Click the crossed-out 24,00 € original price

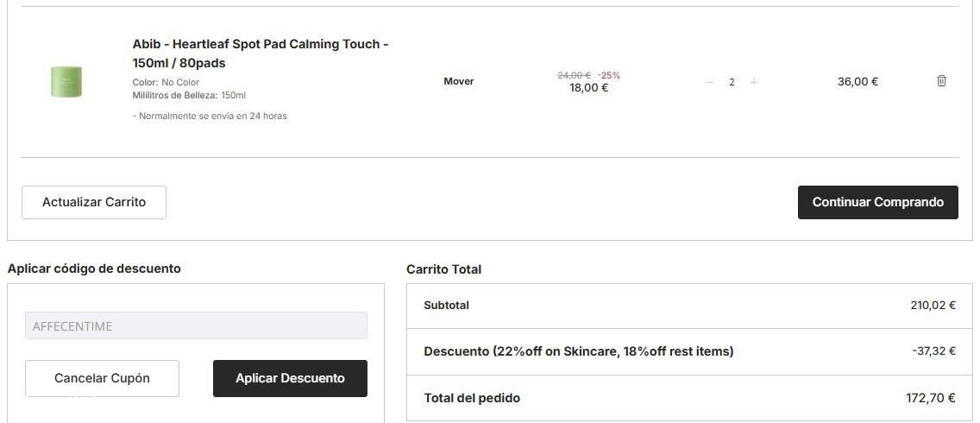[x=574, y=75]
